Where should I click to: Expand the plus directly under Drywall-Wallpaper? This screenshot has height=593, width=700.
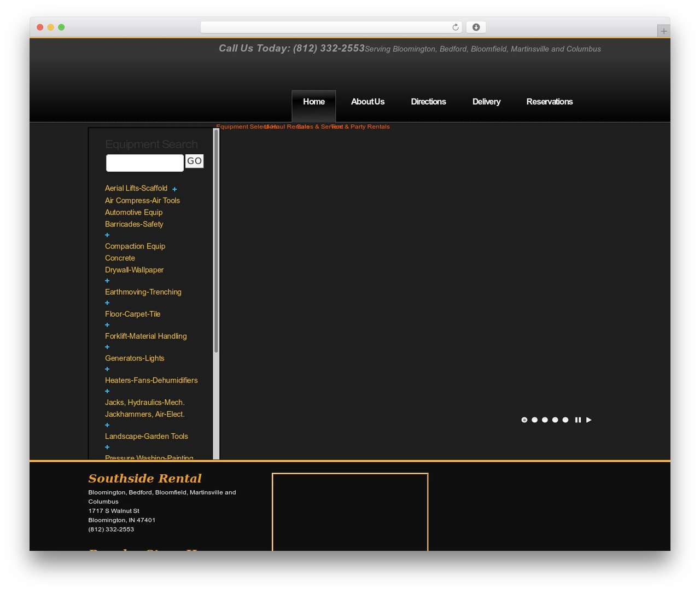(107, 281)
